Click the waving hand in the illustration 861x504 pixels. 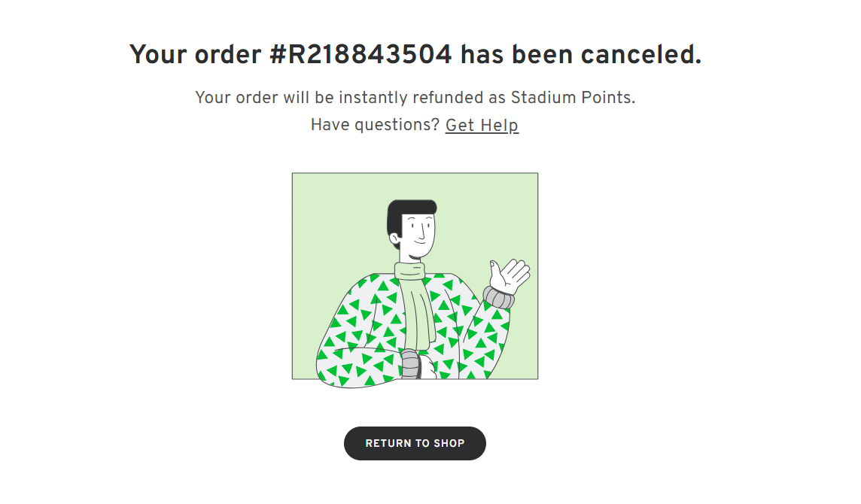point(510,276)
